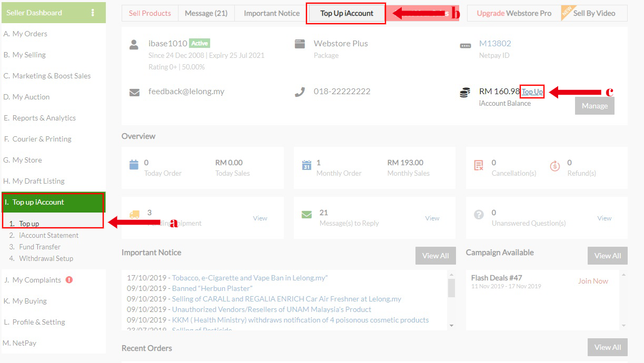Click the coins icon beside iAccount Balance

click(465, 93)
